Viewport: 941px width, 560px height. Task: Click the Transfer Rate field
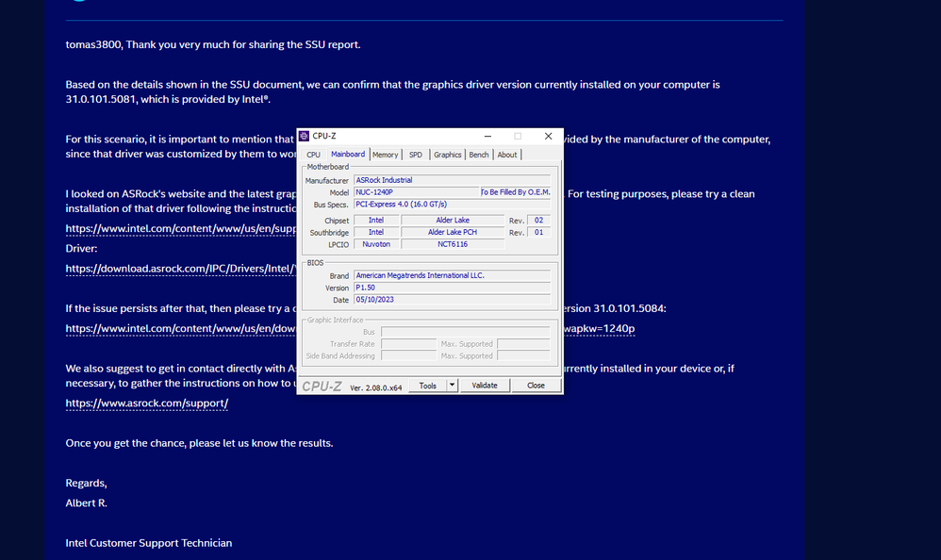408,344
